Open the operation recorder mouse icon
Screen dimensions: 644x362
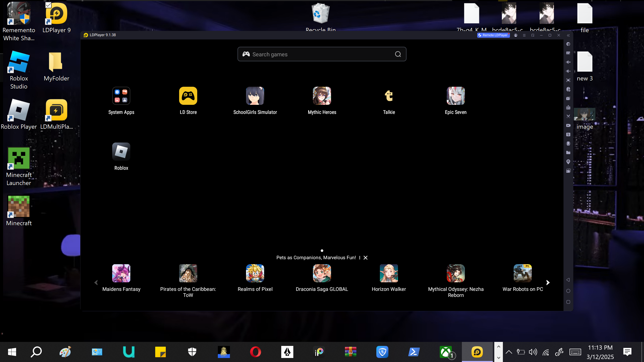pyautogui.click(x=568, y=89)
